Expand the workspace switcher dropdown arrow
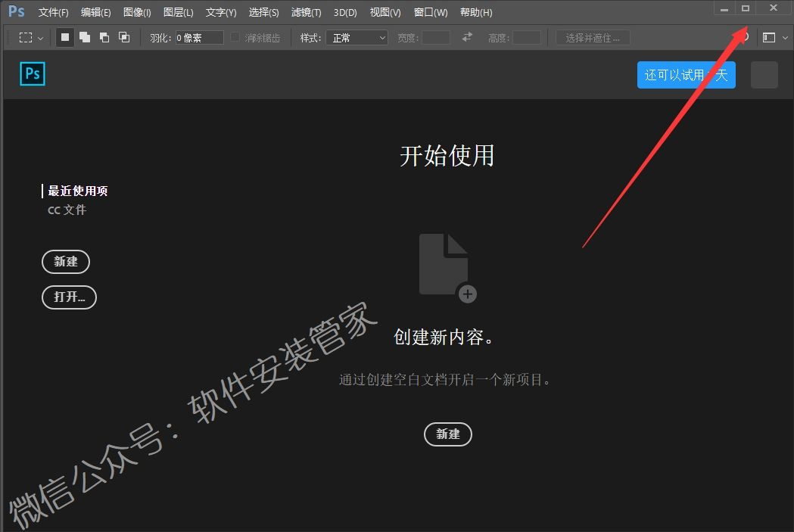This screenshot has width=794, height=532. tap(785, 38)
